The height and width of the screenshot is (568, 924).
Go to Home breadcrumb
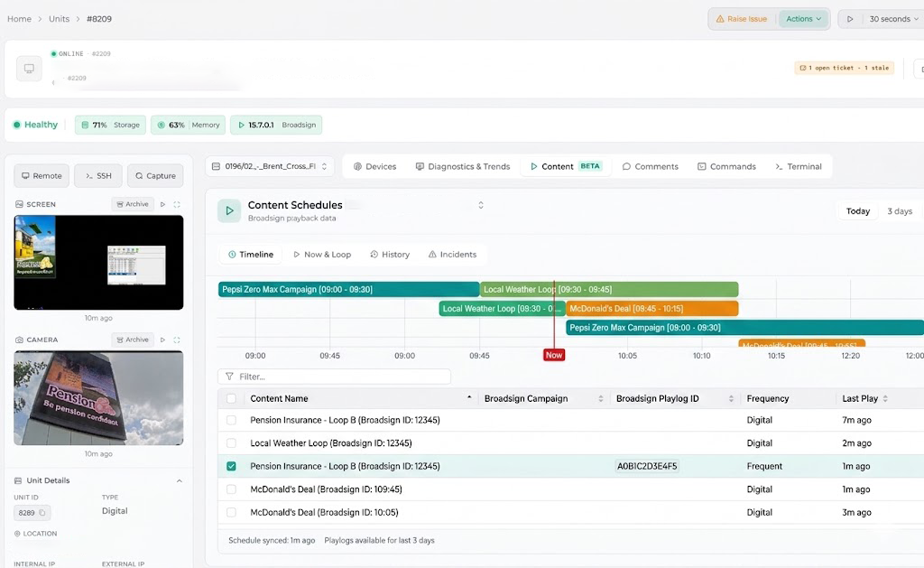(20, 19)
